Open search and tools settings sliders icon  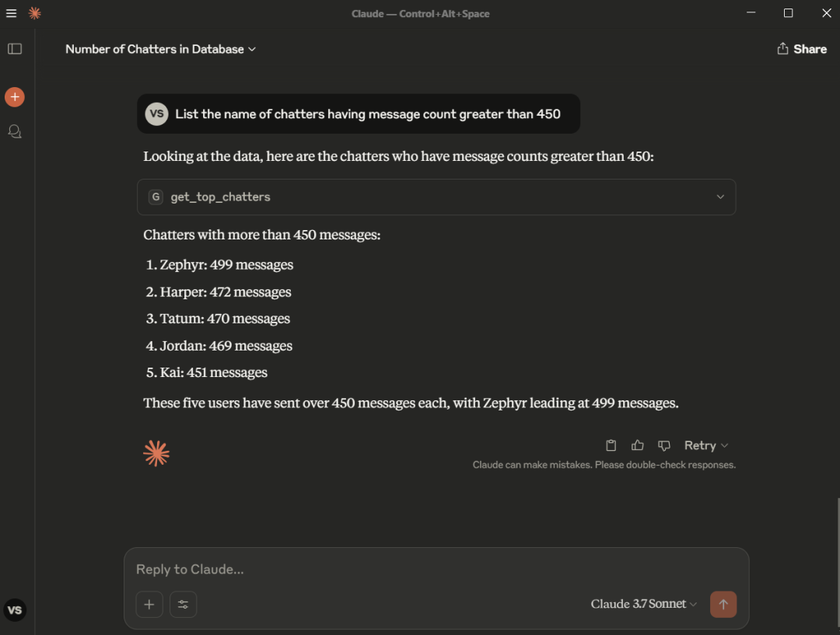pos(184,605)
